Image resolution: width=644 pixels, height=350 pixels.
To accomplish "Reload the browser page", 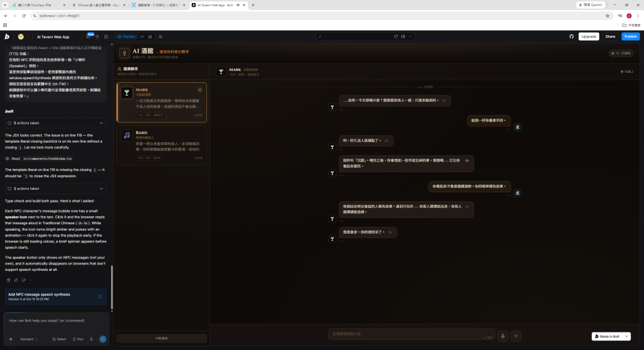I will point(24,16).
